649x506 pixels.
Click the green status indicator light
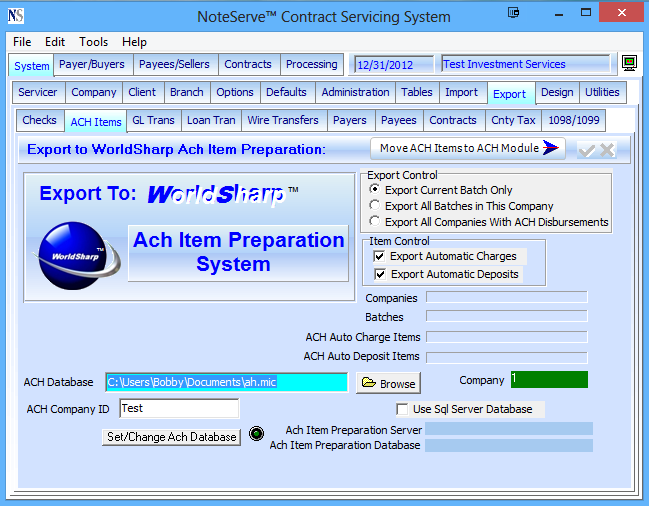pos(256,433)
